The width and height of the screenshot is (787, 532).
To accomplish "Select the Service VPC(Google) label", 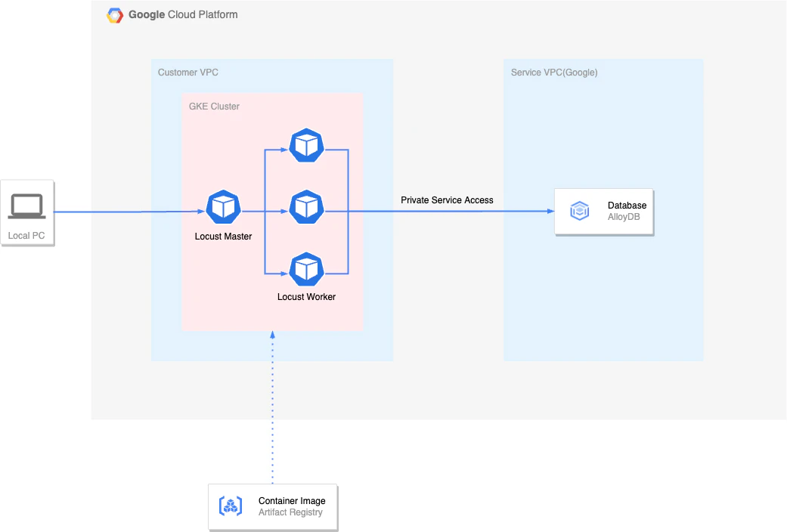I will (x=554, y=73).
